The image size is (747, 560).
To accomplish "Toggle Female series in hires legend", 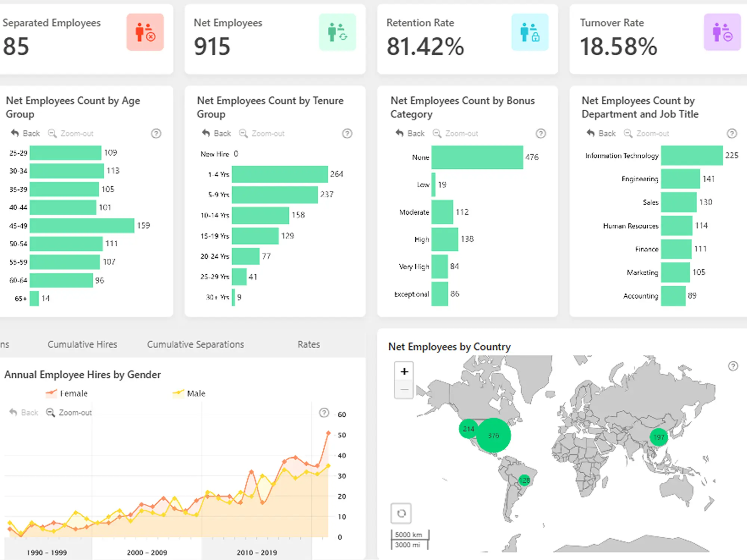I will tap(67, 393).
